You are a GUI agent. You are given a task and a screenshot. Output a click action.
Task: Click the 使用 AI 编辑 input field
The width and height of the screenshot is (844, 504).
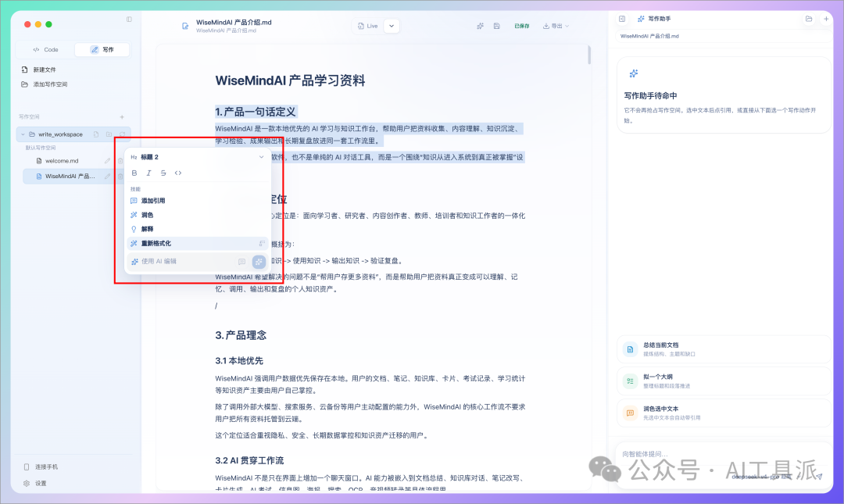click(183, 261)
